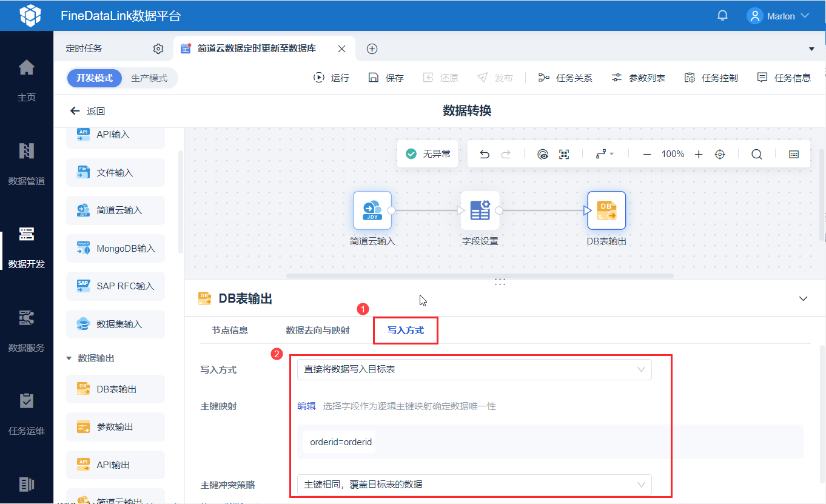Open 任务信息 details
Image resolution: width=826 pixels, height=504 pixels.
(784, 78)
